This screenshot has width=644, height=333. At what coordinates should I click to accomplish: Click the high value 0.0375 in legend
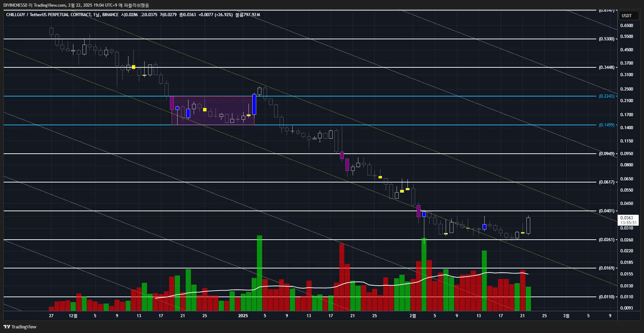tap(151, 15)
